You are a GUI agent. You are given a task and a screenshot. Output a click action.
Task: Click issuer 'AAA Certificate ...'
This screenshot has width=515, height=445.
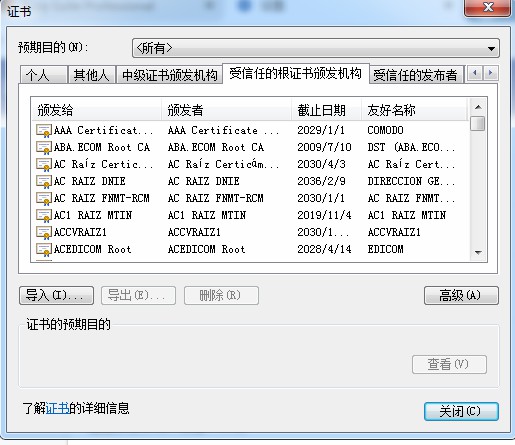(x=223, y=130)
